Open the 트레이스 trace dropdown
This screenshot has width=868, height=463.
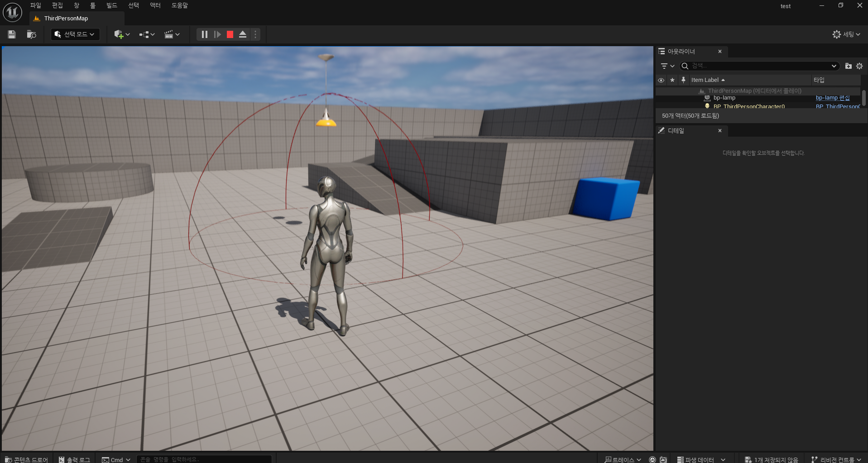pyautogui.click(x=623, y=459)
